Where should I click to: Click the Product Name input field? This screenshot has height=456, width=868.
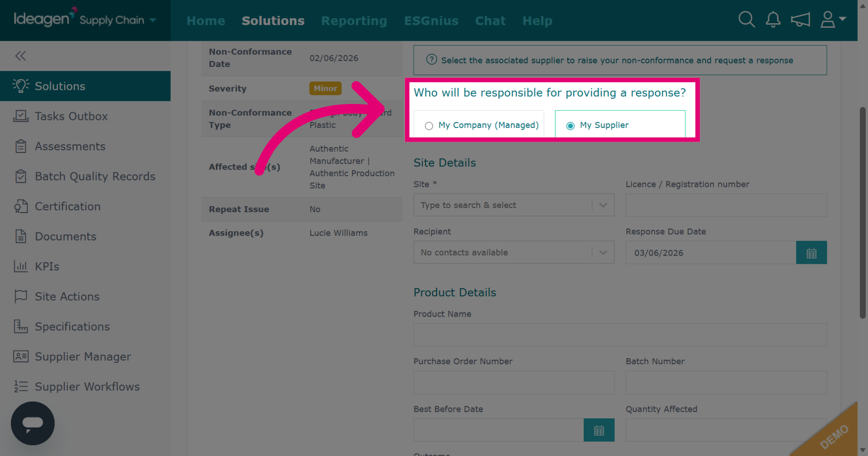(x=620, y=335)
